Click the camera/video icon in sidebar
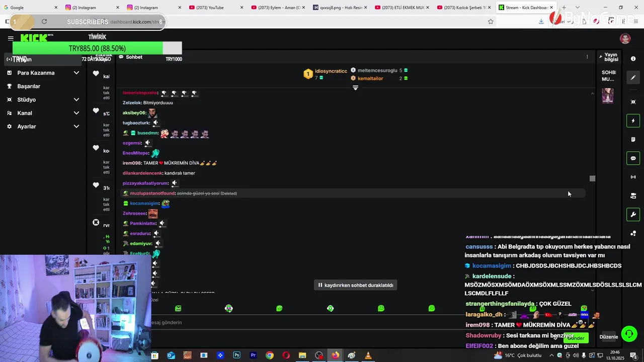The width and height of the screenshot is (644, 362). click(x=633, y=196)
